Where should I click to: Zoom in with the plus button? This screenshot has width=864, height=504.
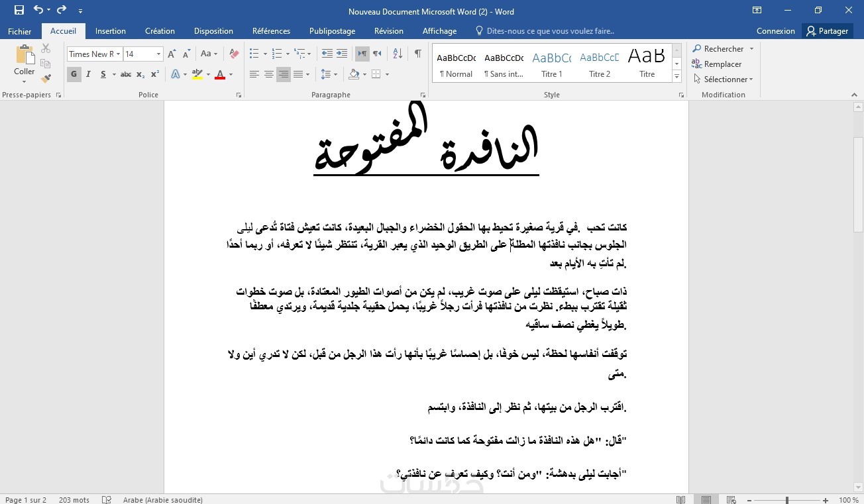click(826, 500)
